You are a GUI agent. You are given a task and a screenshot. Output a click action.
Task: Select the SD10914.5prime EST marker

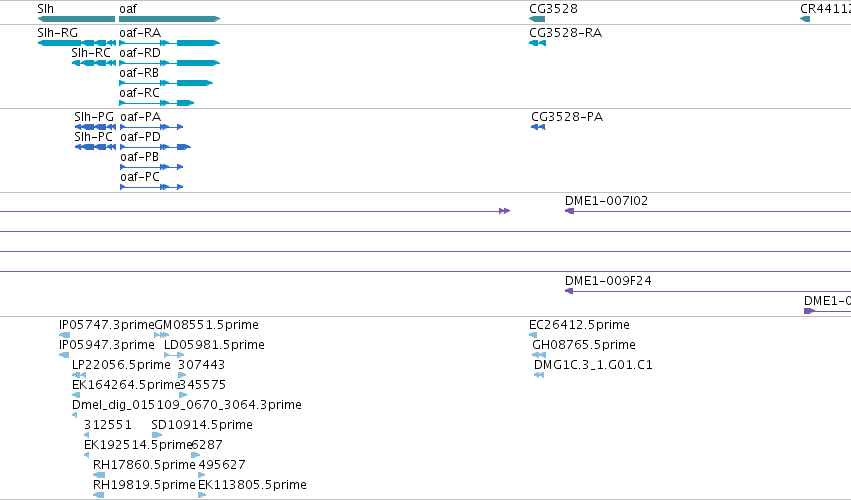point(157,435)
